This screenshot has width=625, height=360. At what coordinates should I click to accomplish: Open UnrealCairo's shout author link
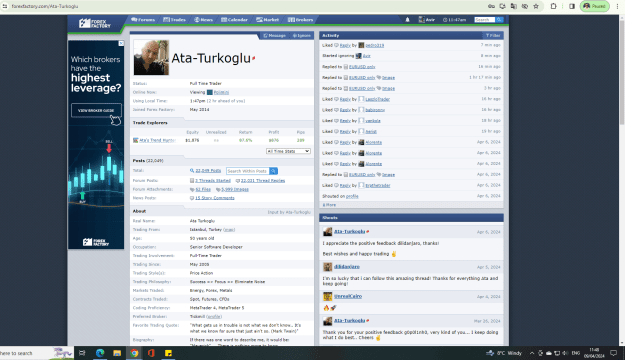coord(348,296)
